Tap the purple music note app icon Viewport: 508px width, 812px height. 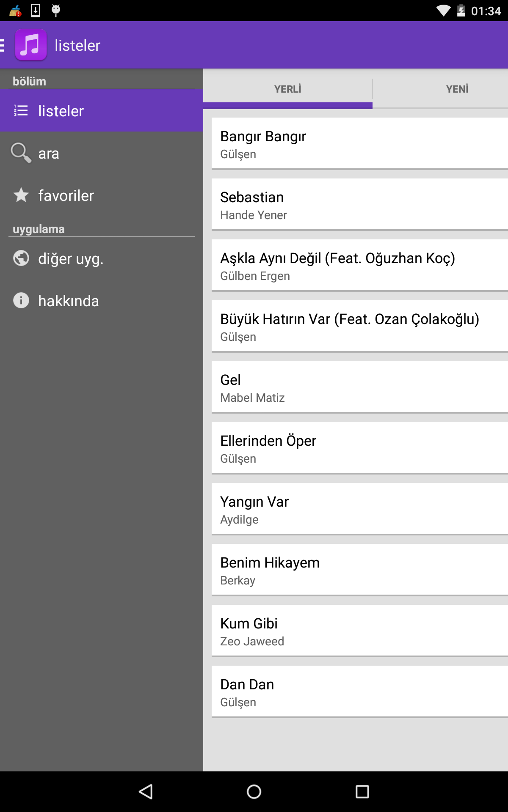point(30,45)
